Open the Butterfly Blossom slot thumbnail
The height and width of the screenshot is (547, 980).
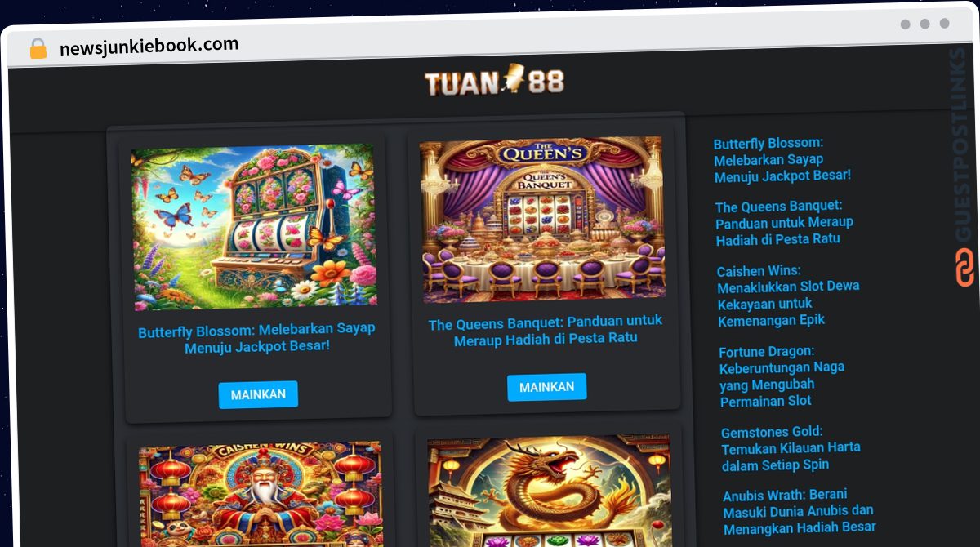[x=254, y=226]
